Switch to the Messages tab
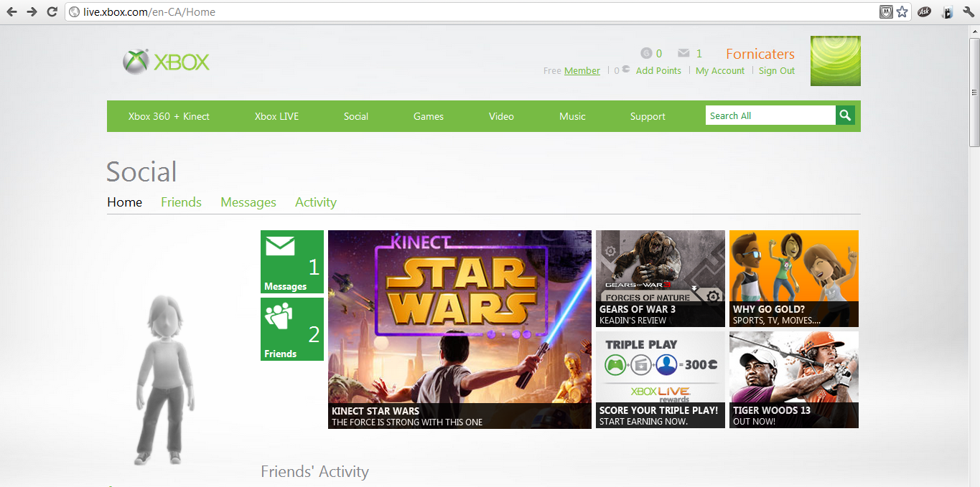Image resolution: width=980 pixels, height=487 pixels. point(248,202)
